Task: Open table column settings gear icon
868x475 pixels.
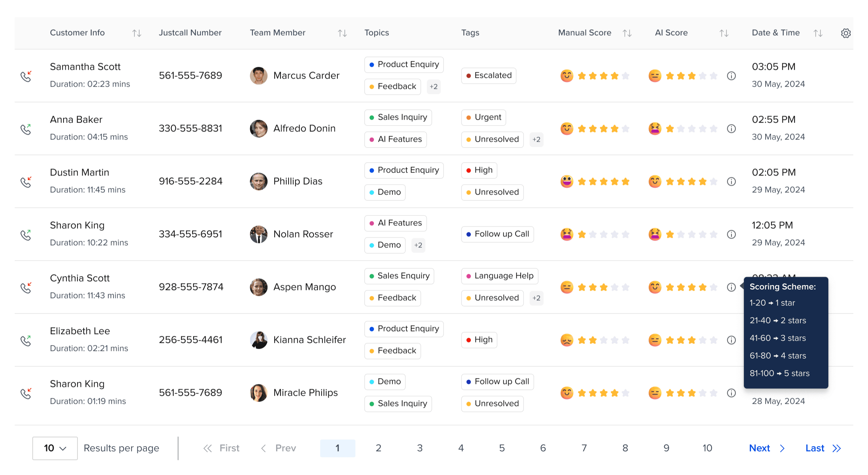Action: coord(846,33)
